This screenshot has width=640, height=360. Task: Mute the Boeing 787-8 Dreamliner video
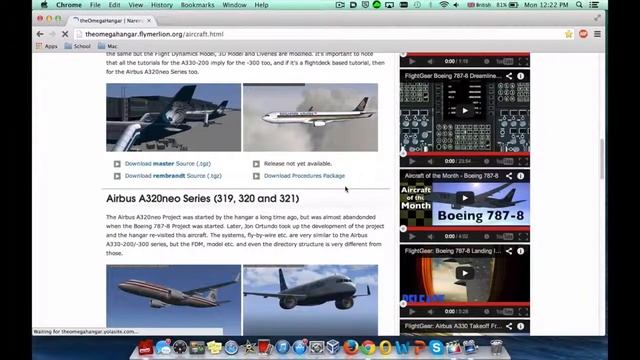click(430, 162)
